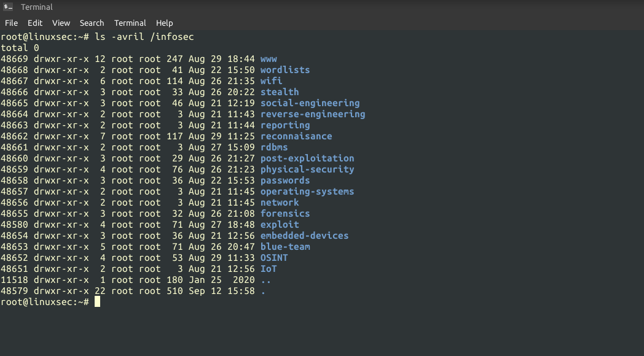Open the Terminal menu

click(130, 23)
